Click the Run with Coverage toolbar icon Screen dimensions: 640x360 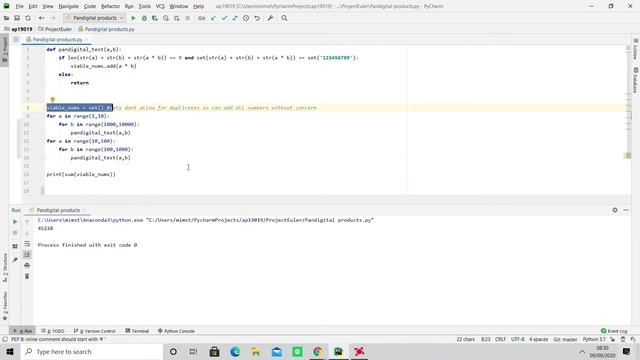155,18
